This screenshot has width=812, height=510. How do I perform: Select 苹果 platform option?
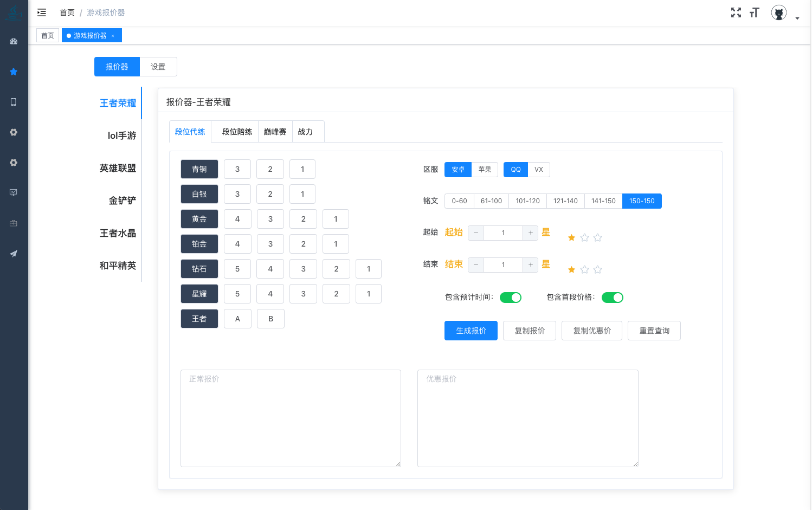pos(485,170)
